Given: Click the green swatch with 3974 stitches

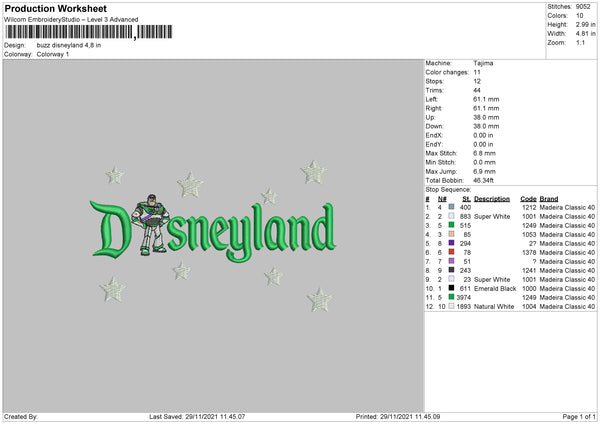Looking at the screenshot, I should pyautogui.click(x=451, y=297).
